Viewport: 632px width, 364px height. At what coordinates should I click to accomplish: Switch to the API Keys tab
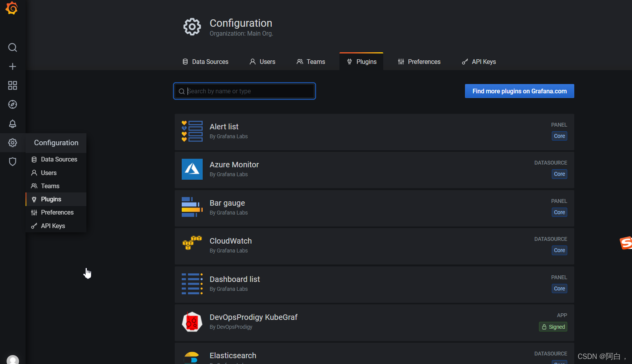click(x=479, y=62)
